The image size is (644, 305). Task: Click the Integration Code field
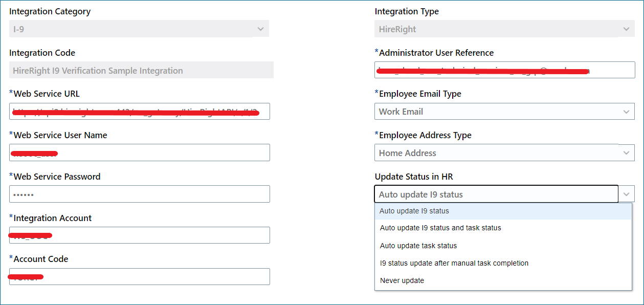141,71
